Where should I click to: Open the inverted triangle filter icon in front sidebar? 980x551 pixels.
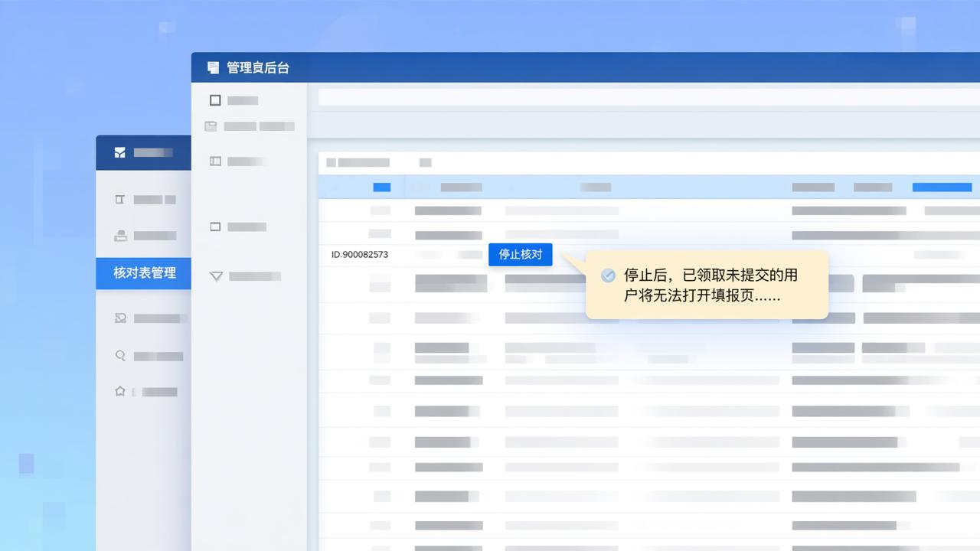216,276
